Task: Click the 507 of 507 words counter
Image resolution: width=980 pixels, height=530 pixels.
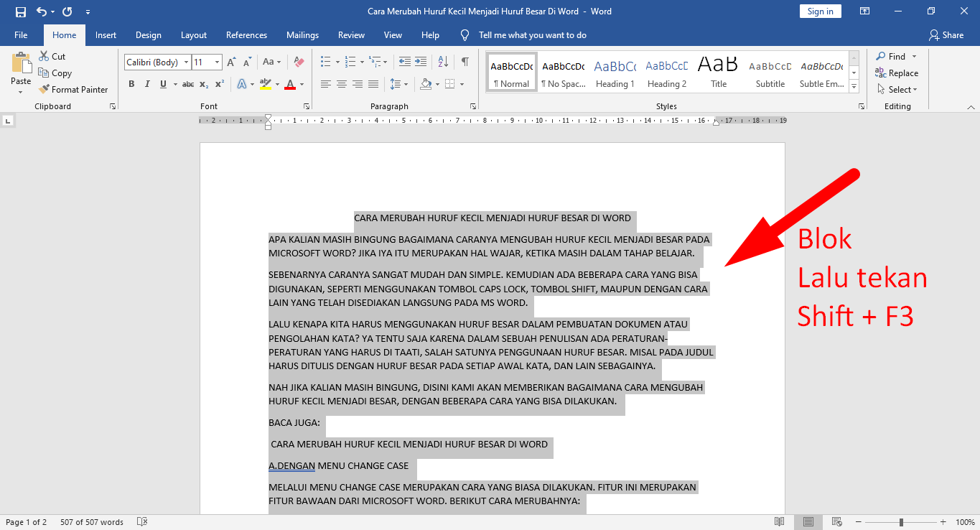Action: point(92,522)
